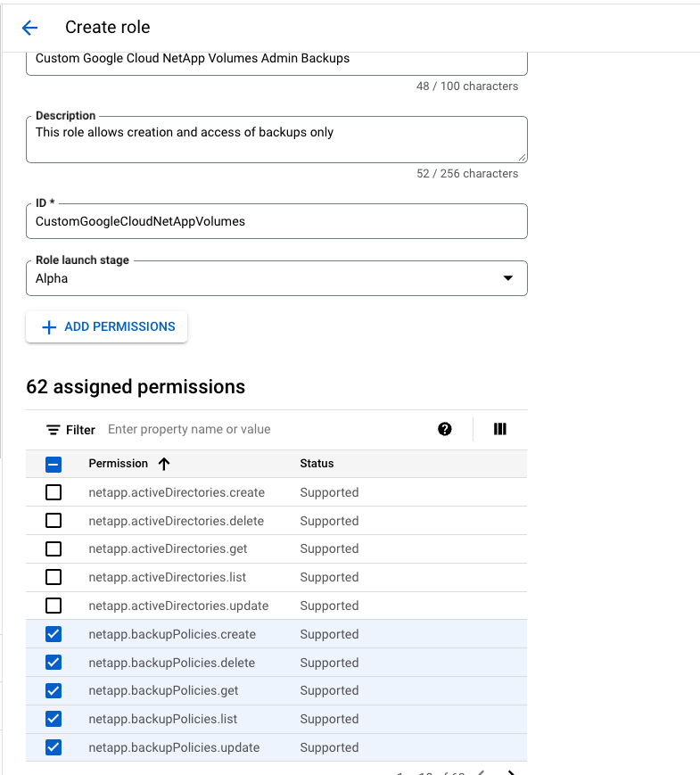Open the column display options icon
The image size is (700, 775).
(499, 429)
